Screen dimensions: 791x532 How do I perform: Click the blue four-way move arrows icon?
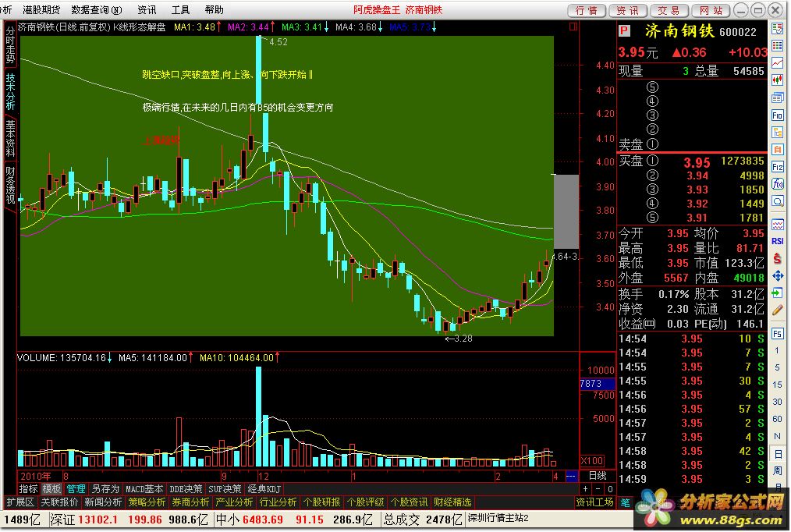coord(778,276)
